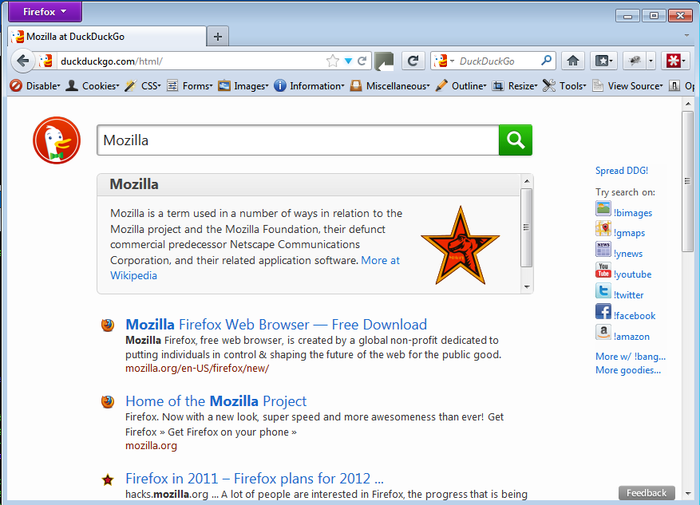Open the View Source menu
The image size is (700, 505).
[627, 86]
